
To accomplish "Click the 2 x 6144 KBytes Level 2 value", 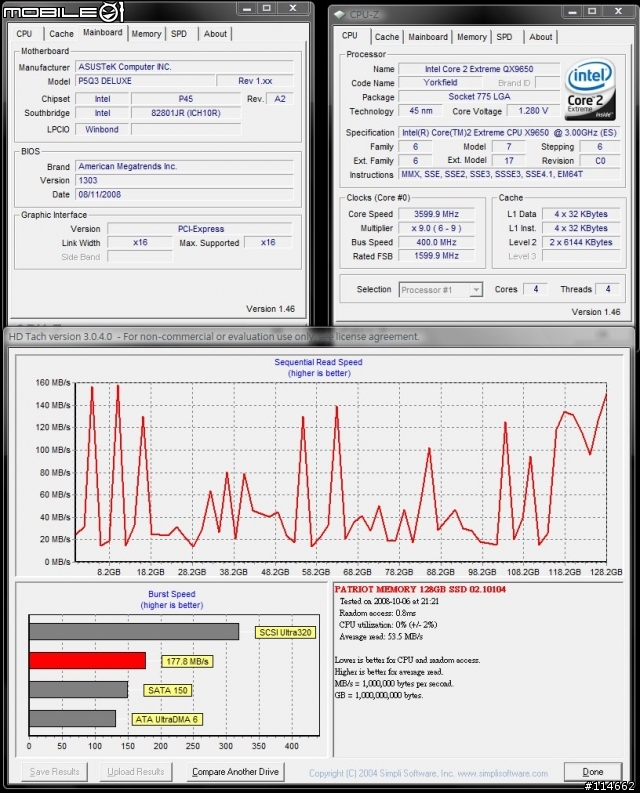I will pos(581,242).
